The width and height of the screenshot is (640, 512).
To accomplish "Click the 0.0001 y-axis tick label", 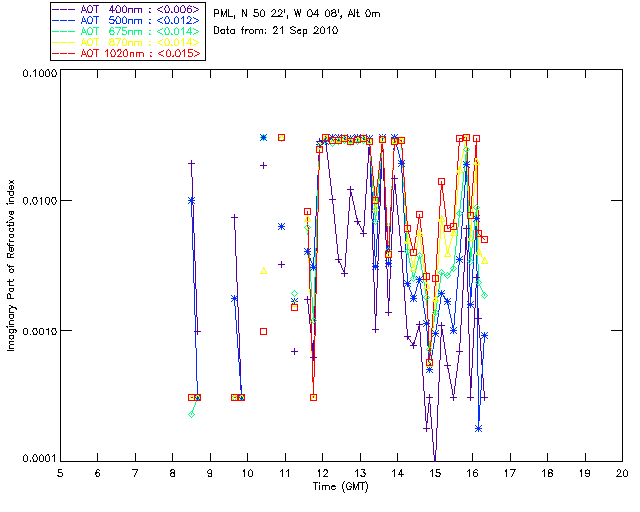I will point(40,459).
